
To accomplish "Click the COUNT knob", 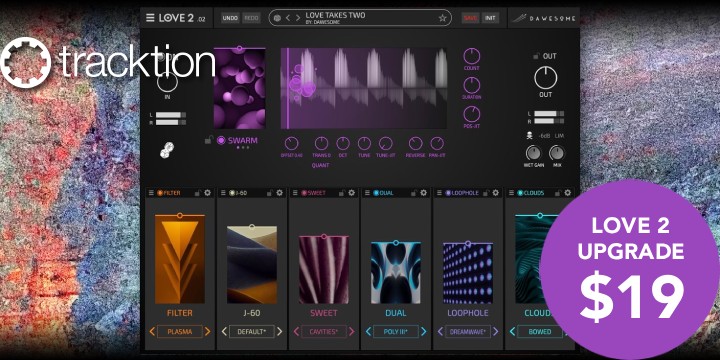I will pos(472,56).
